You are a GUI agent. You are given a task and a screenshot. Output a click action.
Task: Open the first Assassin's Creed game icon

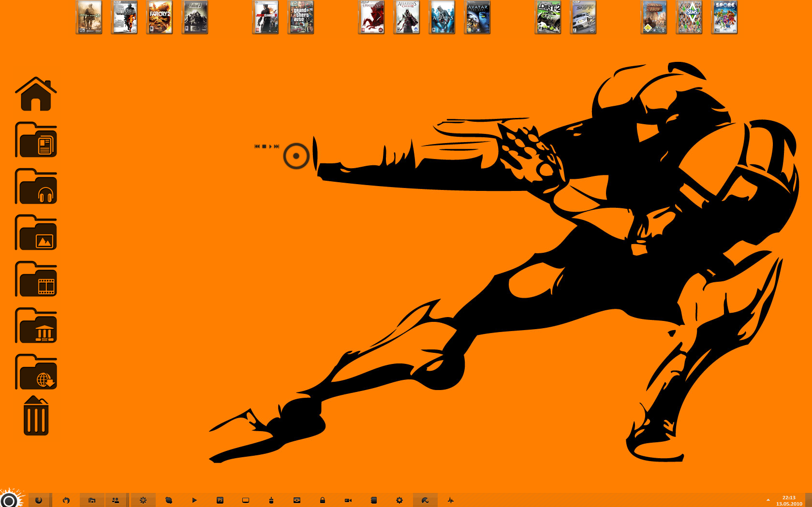[x=442, y=17]
